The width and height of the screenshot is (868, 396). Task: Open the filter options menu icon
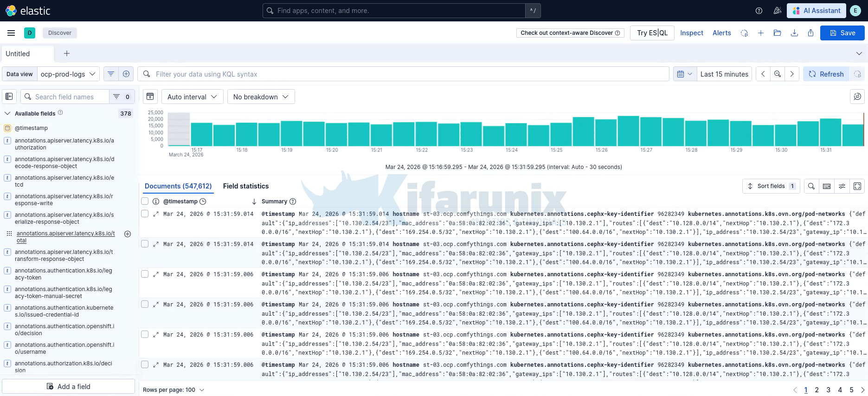point(111,74)
